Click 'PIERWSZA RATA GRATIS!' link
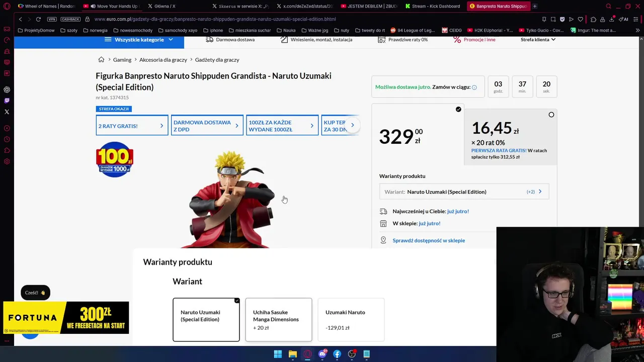 click(x=499, y=150)
